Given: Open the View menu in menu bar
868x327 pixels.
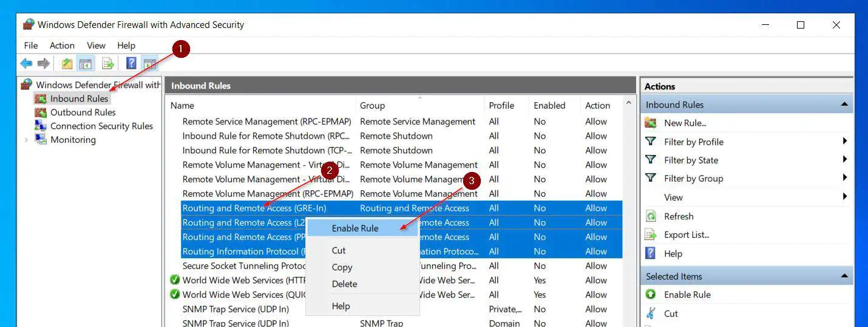Looking at the screenshot, I should tap(96, 46).
